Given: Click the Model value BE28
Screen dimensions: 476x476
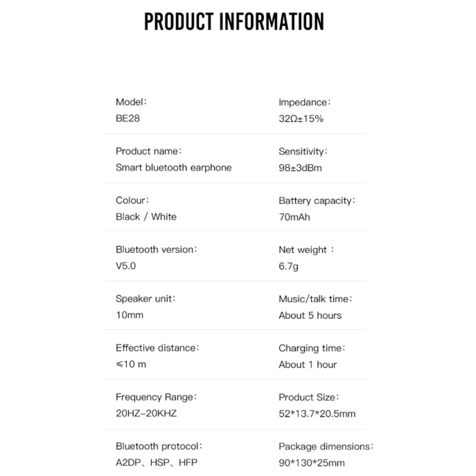Looking at the screenshot, I should coord(127,118).
